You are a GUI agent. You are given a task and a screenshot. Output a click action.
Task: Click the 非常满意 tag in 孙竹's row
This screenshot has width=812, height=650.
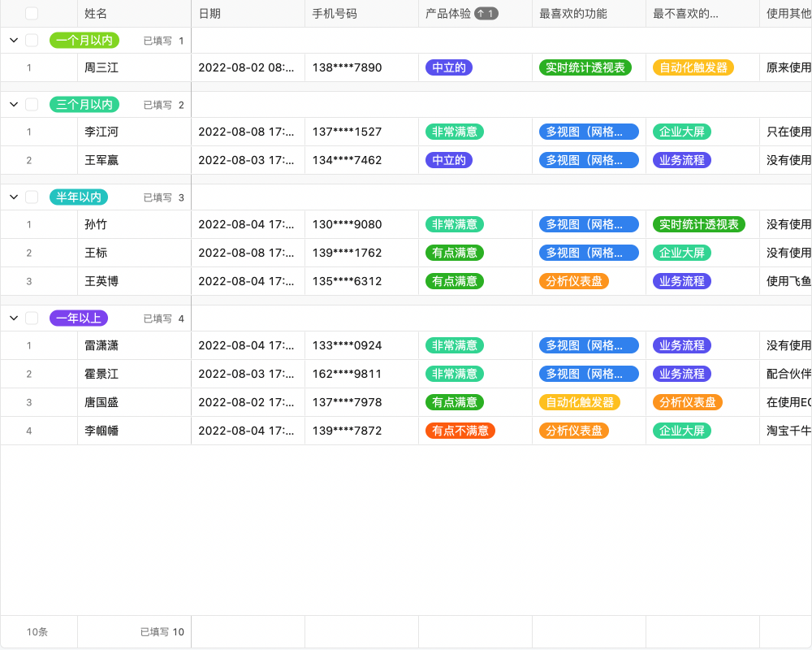coord(454,224)
